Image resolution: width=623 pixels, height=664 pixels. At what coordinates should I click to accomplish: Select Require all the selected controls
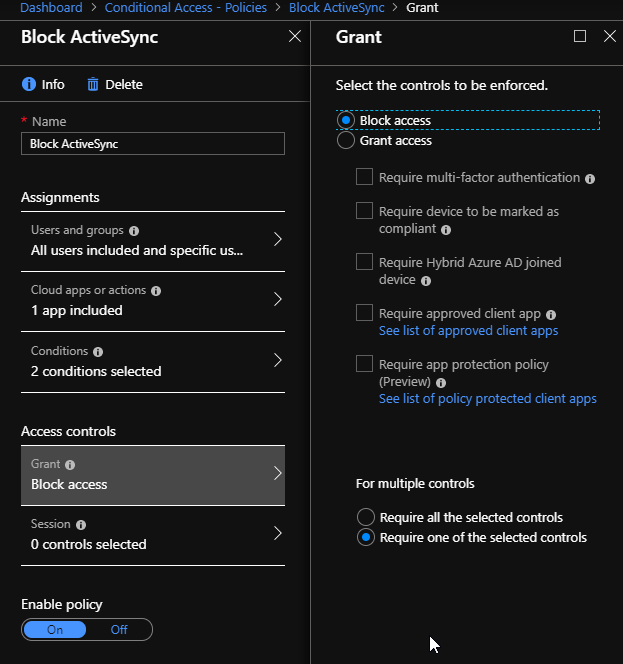[365, 517]
